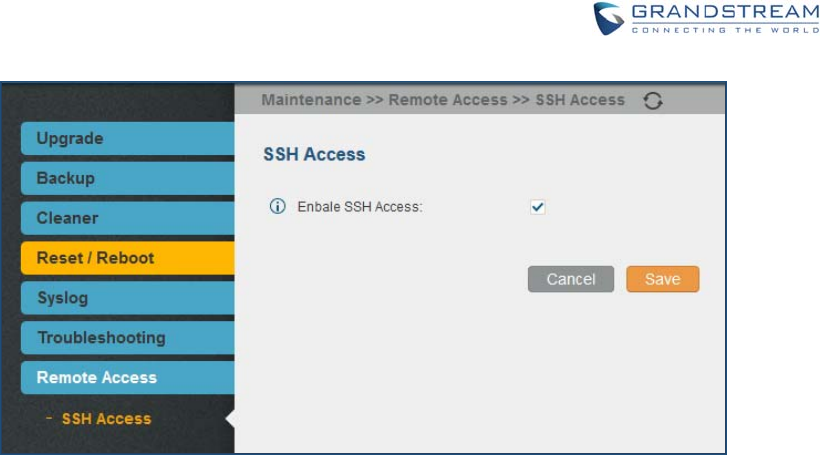Toggle the Enbale SSH Access checkbox
Viewport: 820px width, 455px height.
(x=538, y=207)
